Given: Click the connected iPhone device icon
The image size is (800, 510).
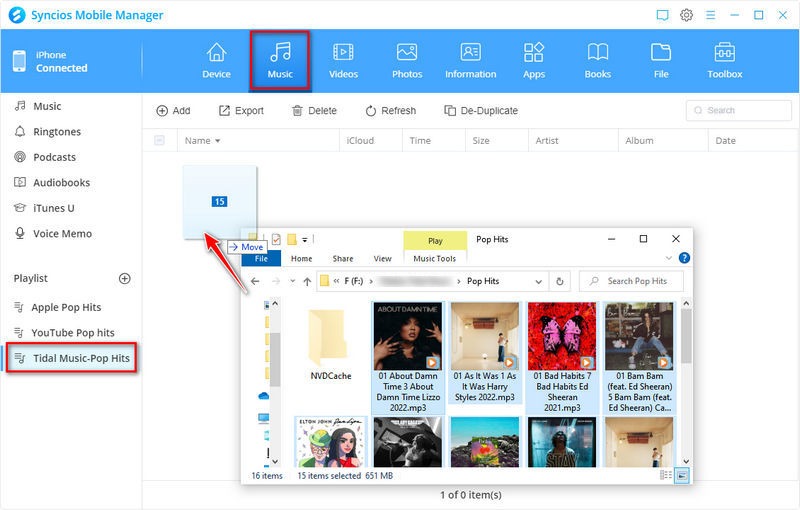Looking at the screenshot, I should coord(19,61).
